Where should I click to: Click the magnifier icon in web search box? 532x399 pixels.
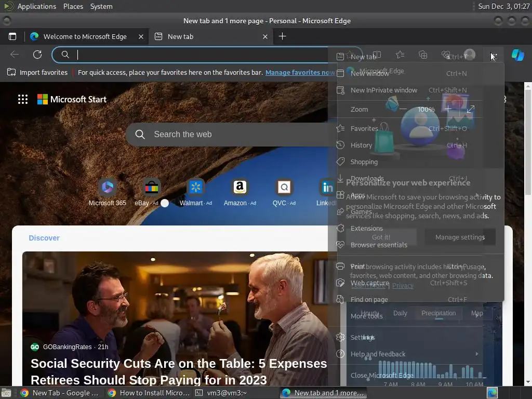click(140, 135)
